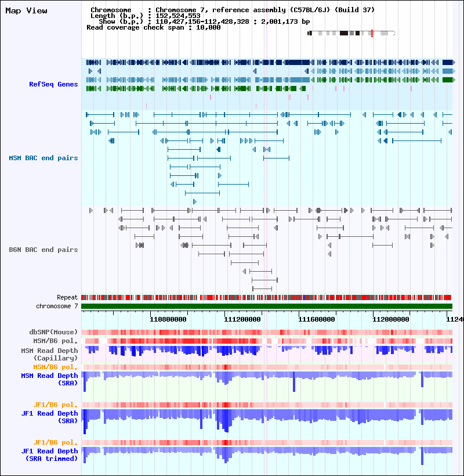Click the Map View heading
Image resolution: width=464 pixels, height=476 pixels.
tap(26, 10)
